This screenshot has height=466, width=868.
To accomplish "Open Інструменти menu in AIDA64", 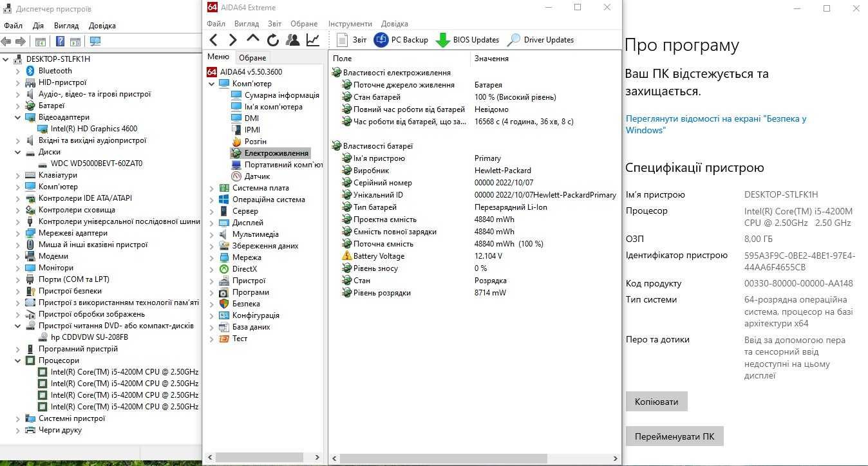I will click(350, 24).
